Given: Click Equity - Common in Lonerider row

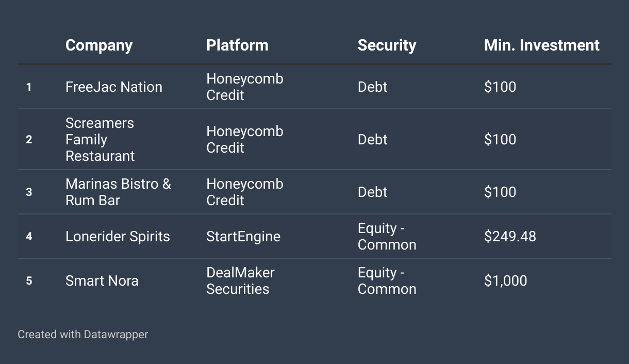Looking at the screenshot, I should coord(387,237).
